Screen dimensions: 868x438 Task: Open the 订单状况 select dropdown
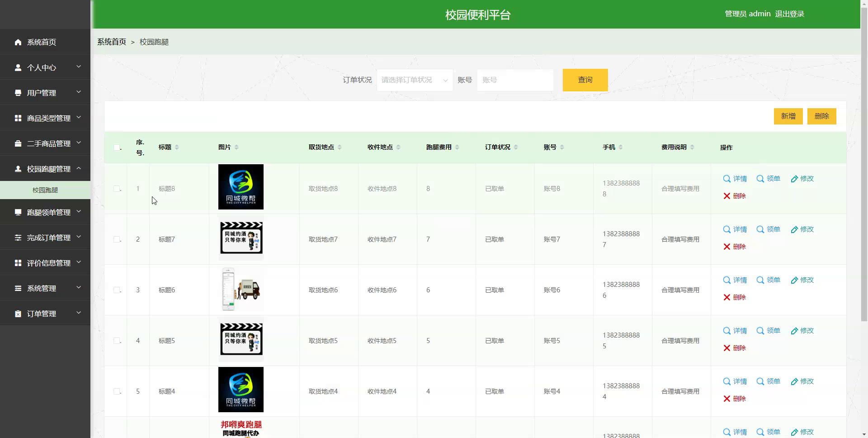[x=415, y=80]
